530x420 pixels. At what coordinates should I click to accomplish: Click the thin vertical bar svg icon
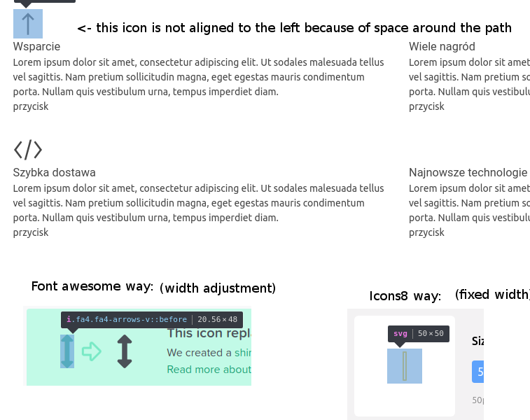point(405,366)
